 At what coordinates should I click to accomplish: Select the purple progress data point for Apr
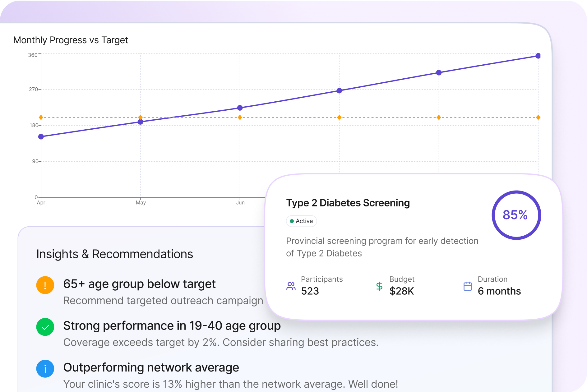(41, 137)
